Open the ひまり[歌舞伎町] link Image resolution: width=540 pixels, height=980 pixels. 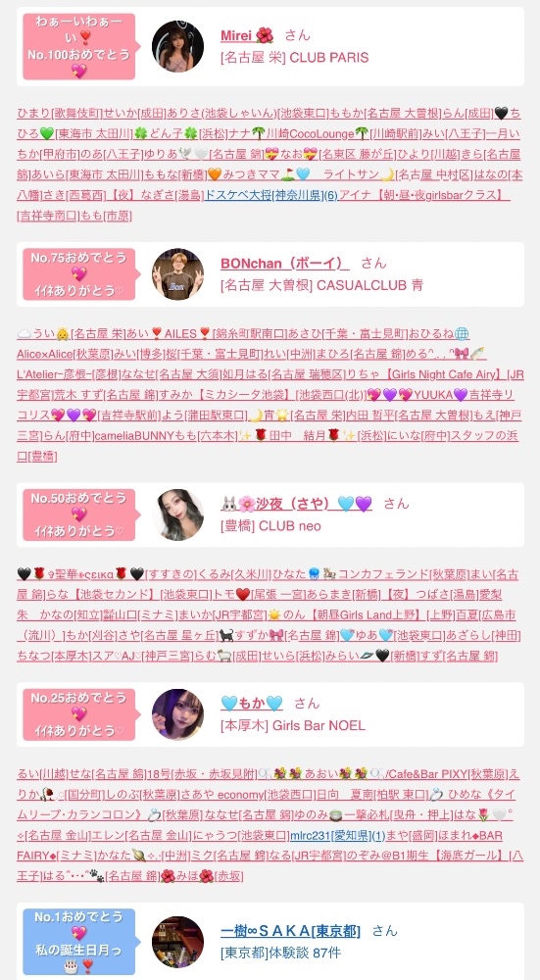[59, 113]
